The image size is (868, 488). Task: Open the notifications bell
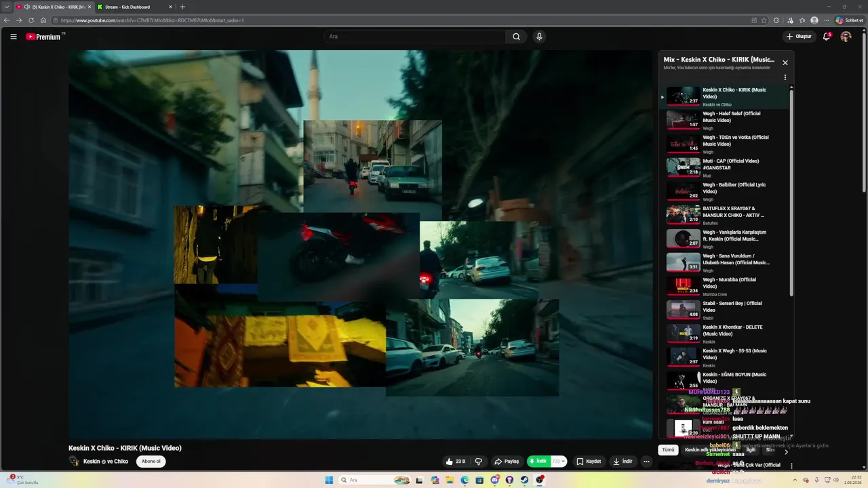click(x=827, y=37)
